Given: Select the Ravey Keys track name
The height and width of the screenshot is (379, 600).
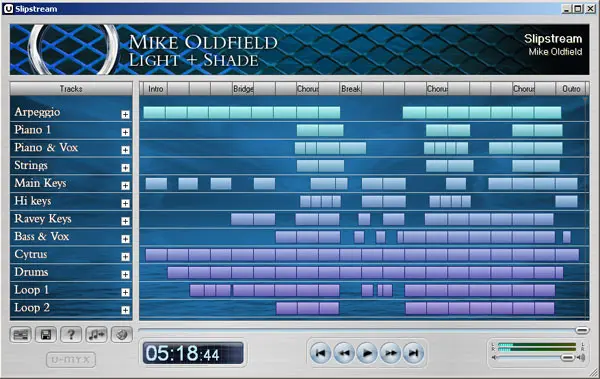Looking at the screenshot, I should tap(43, 219).
